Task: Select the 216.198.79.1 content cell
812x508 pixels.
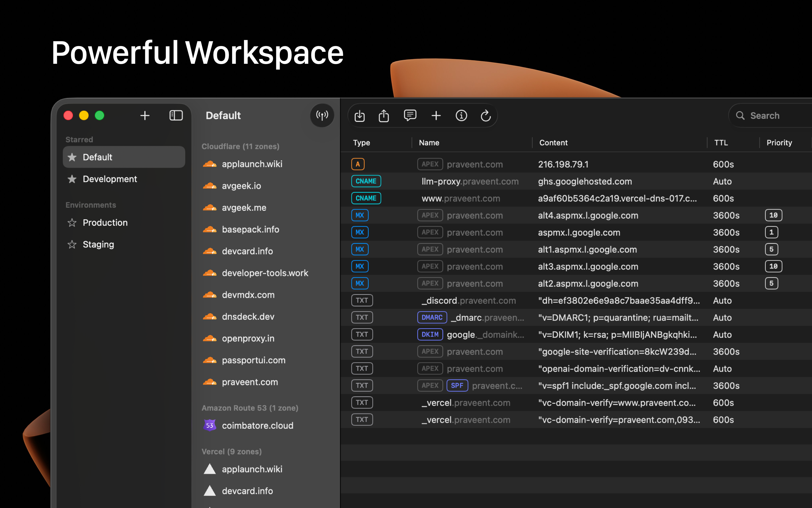Action: pyautogui.click(x=563, y=164)
